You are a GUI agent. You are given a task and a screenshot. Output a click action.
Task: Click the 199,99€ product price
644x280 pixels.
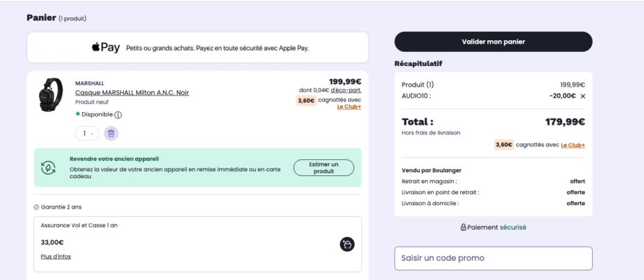345,82
